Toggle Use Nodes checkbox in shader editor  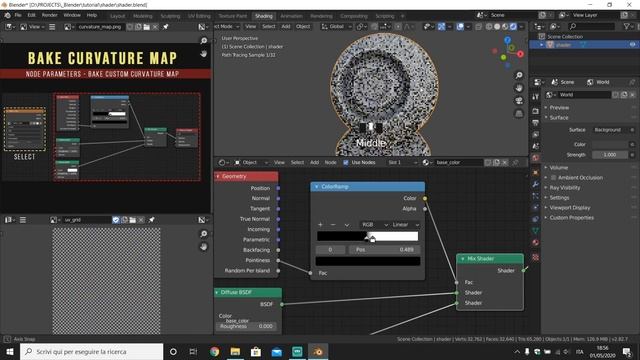(x=346, y=162)
